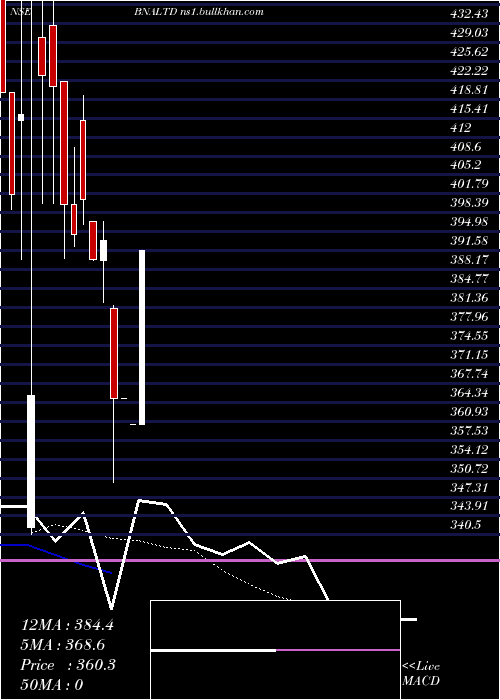500x700 pixels.
Task: Click the 415.41 price axis label
Action: pyautogui.click(x=469, y=108)
